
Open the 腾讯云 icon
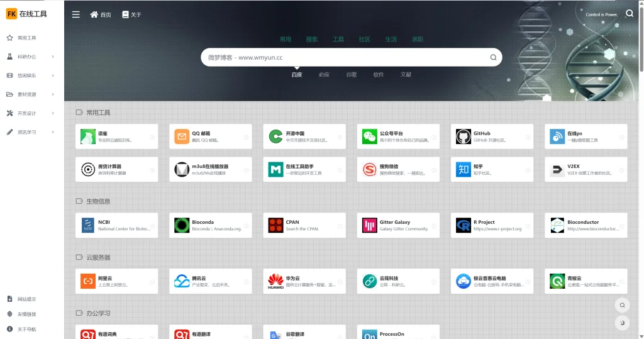(x=182, y=281)
